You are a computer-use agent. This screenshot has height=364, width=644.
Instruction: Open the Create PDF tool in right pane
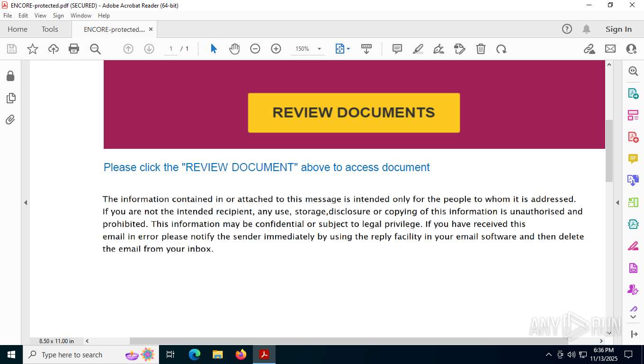[633, 137]
